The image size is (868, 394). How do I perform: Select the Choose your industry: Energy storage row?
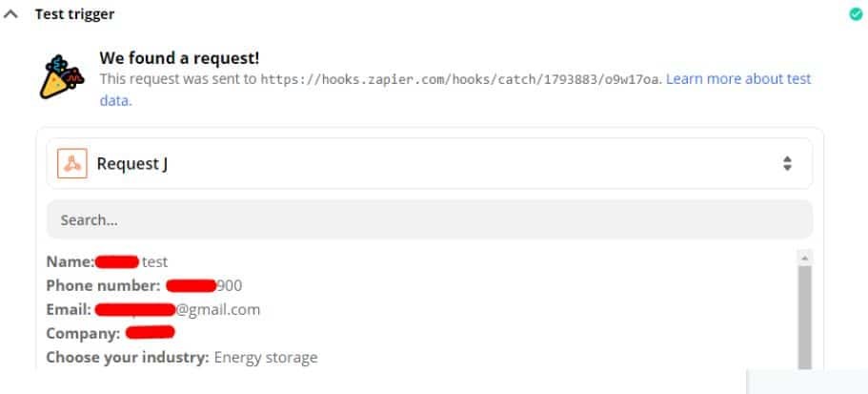[x=182, y=358]
